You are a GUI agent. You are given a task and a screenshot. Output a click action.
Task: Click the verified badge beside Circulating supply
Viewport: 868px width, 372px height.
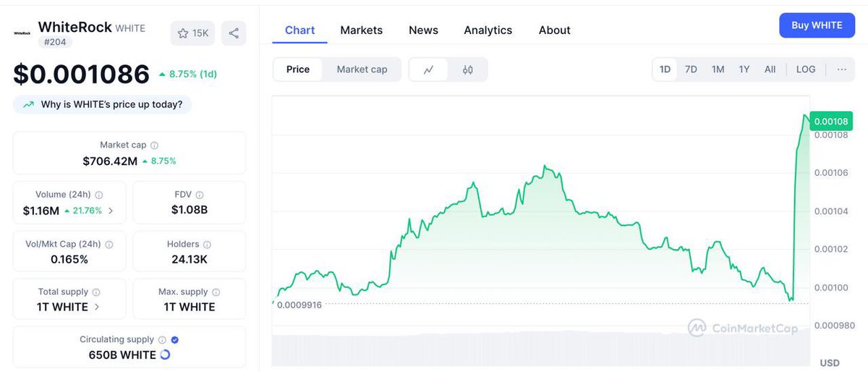(x=174, y=339)
